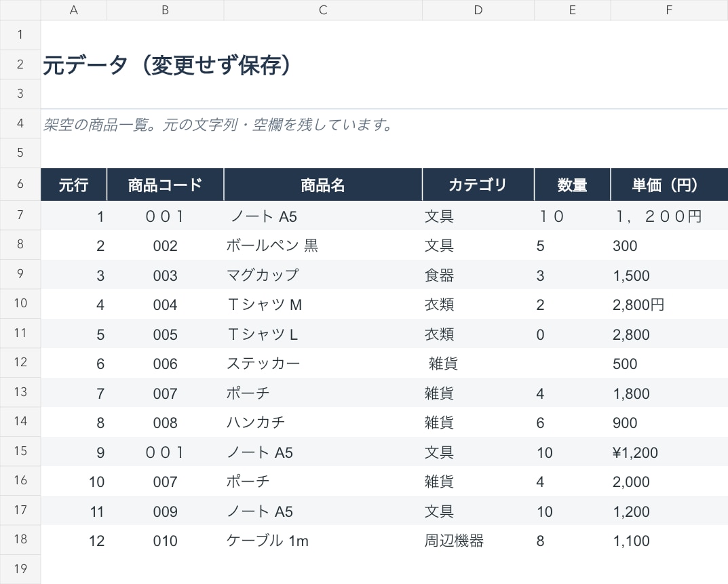Select column C header
Screen dimensions: 728x584
coord(323,10)
